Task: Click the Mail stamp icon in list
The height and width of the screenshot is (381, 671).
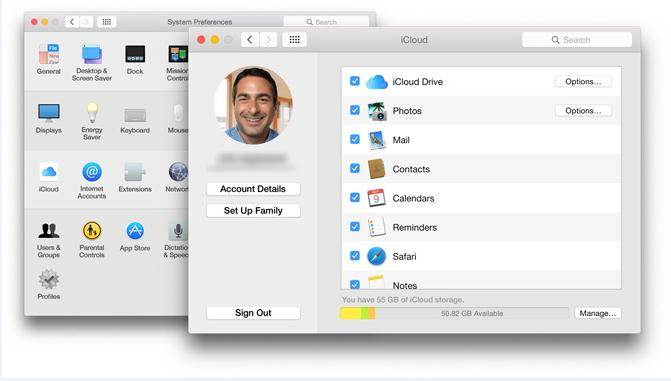Action: point(377,140)
